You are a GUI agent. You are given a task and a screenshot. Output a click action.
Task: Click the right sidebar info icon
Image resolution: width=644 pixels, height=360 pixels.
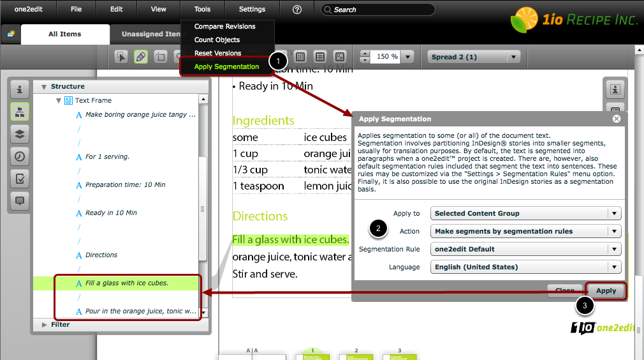click(615, 89)
